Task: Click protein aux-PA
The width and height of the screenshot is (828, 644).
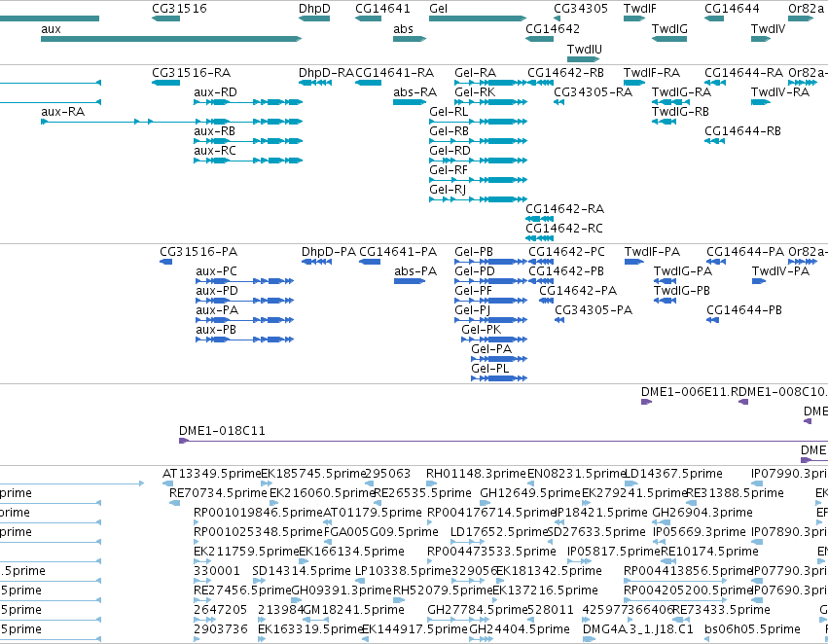Action: coord(217,310)
